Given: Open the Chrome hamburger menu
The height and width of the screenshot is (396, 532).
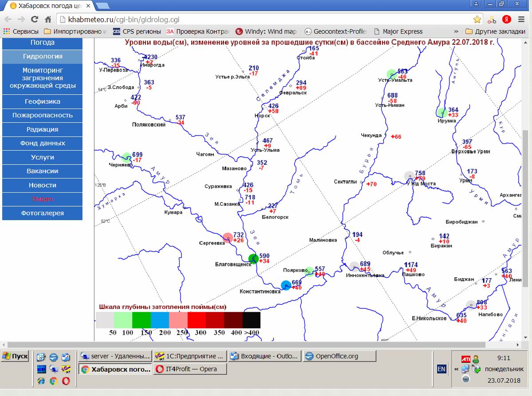Looking at the screenshot, I should [520, 19].
